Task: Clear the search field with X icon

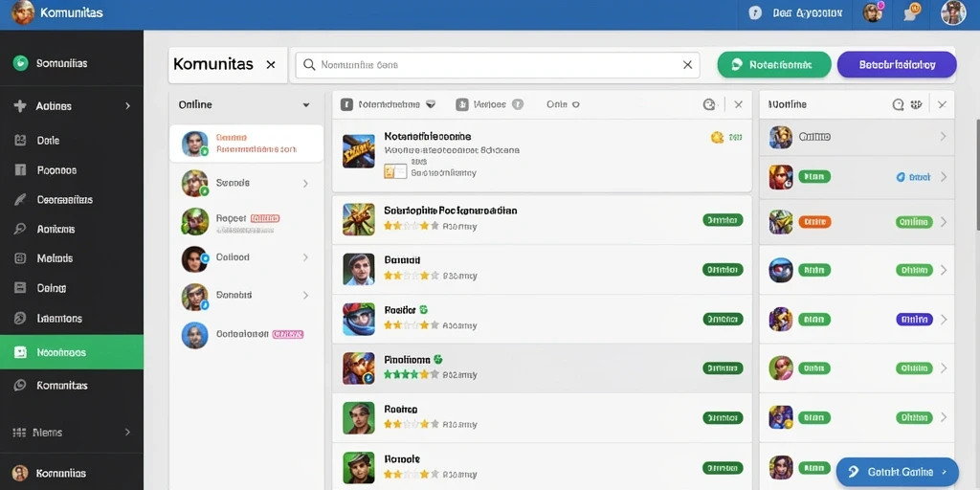Action: 687,65
